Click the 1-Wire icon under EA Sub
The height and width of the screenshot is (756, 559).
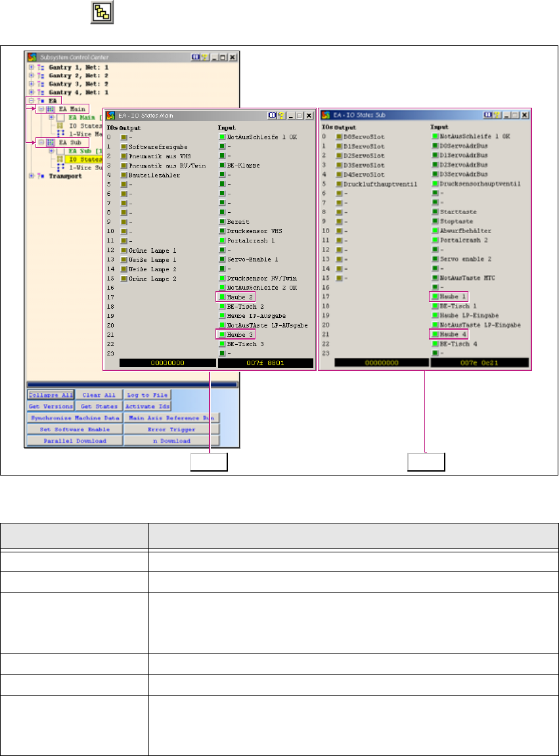[60, 167]
